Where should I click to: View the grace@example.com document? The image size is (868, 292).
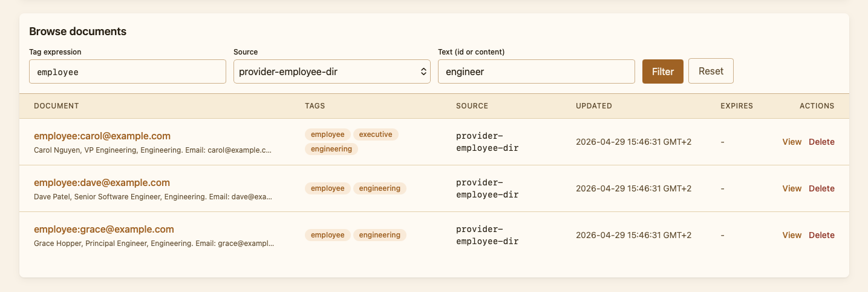[792, 235]
